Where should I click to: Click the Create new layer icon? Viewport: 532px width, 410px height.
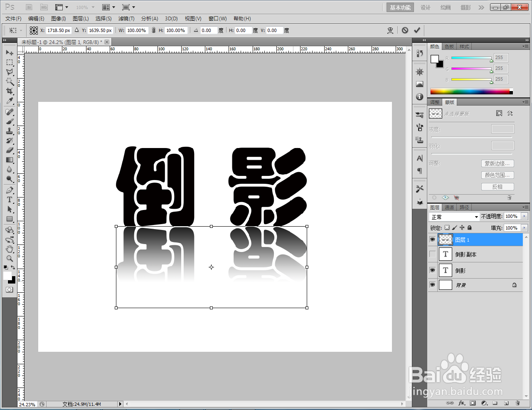point(506,403)
